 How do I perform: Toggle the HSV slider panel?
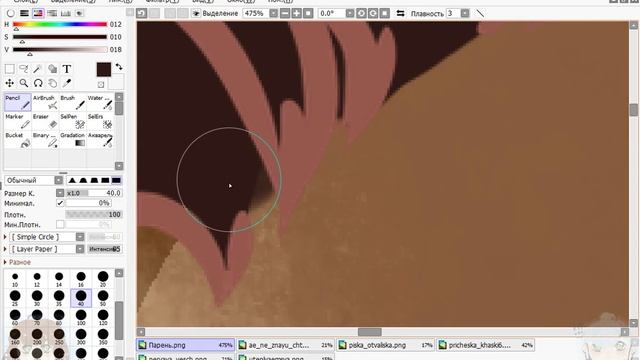pos(38,13)
